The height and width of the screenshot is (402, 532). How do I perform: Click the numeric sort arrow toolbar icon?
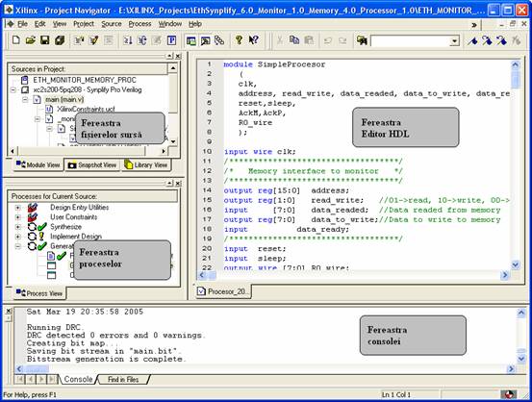tap(128, 40)
